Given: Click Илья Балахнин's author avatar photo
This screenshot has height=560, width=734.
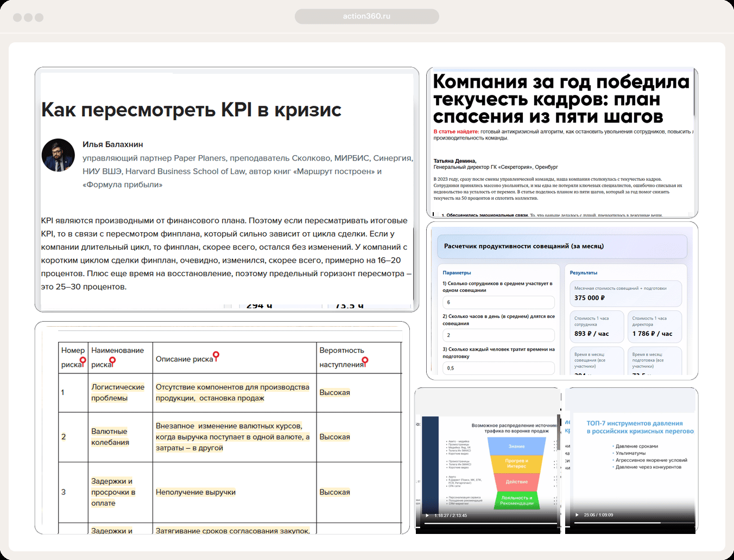Looking at the screenshot, I should click(58, 155).
